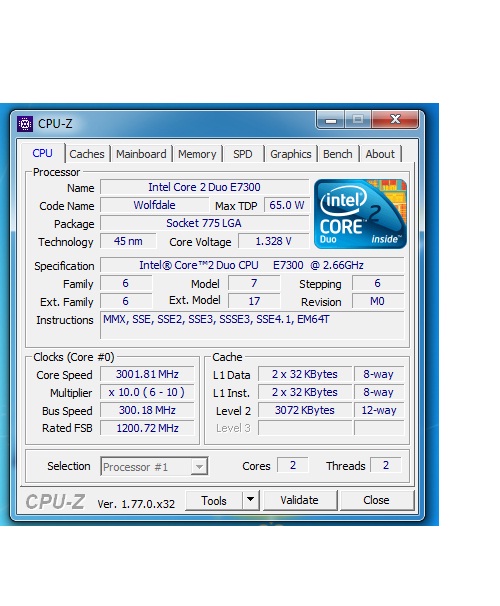The height and width of the screenshot is (606, 500).
Task: Click the Level 2 value '3072 KBytes'
Action: [305, 410]
